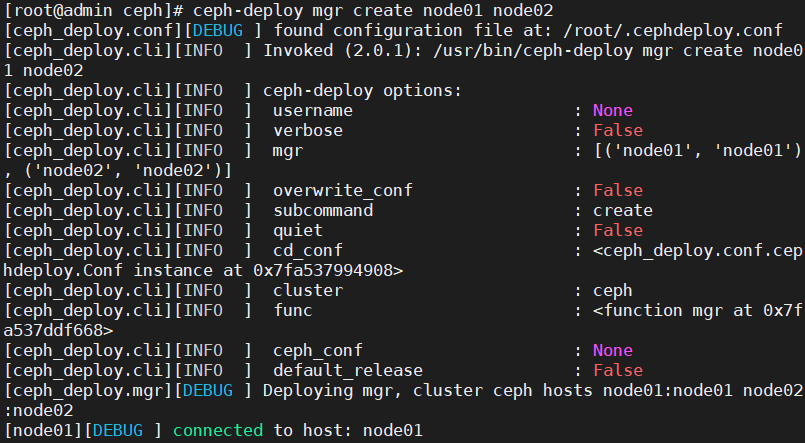Click the 'username' option name

313,110
